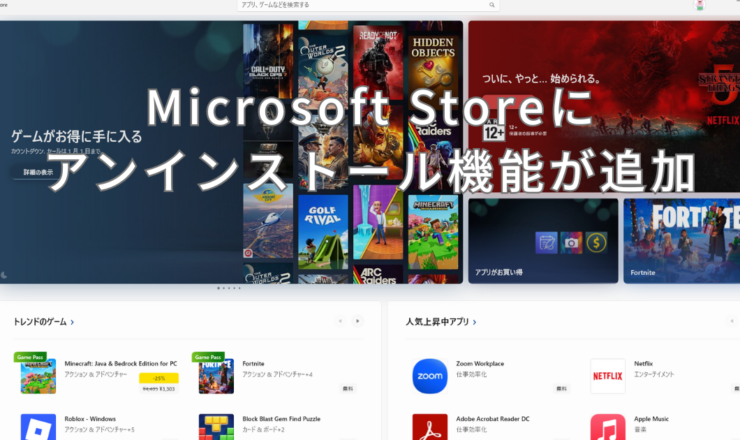Open the Minecraft Java & Bedrock Edition icon
The height and width of the screenshot is (440, 740).
(x=38, y=376)
